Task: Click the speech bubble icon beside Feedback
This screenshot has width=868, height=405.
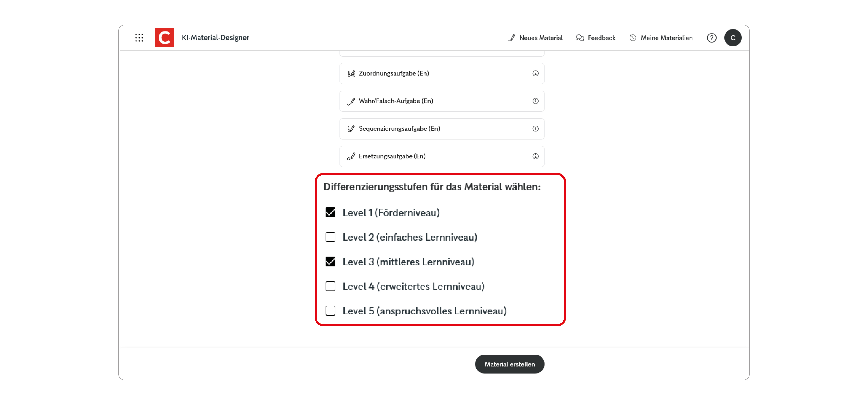Action: pos(580,38)
